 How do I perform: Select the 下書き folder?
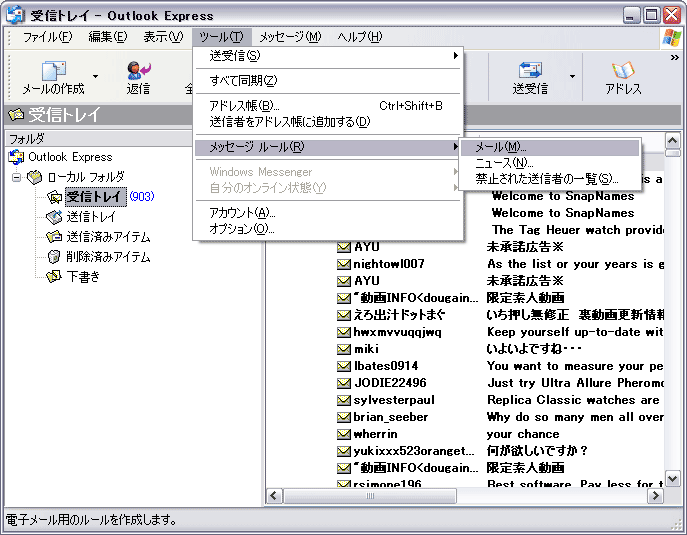coord(83,276)
